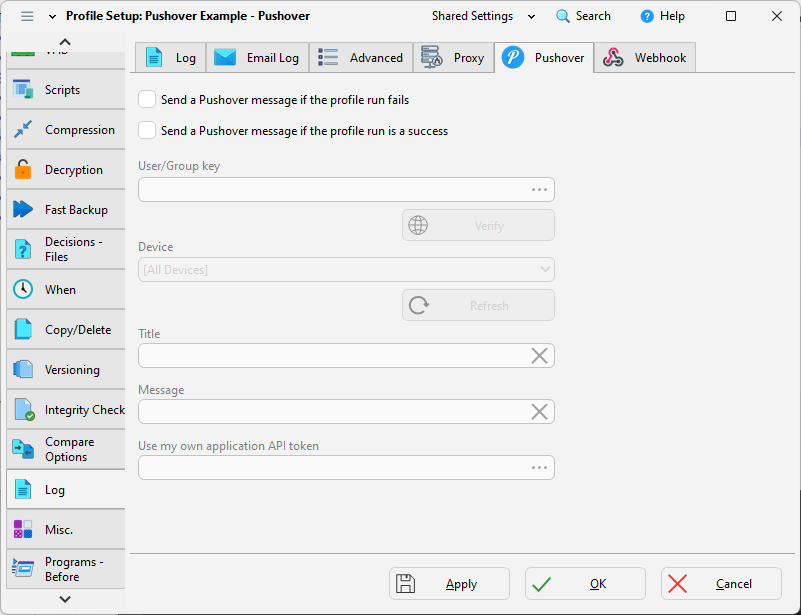The width and height of the screenshot is (801, 615).
Task: Enable Pushover message if profile run fails
Action: tap(147, 100)
